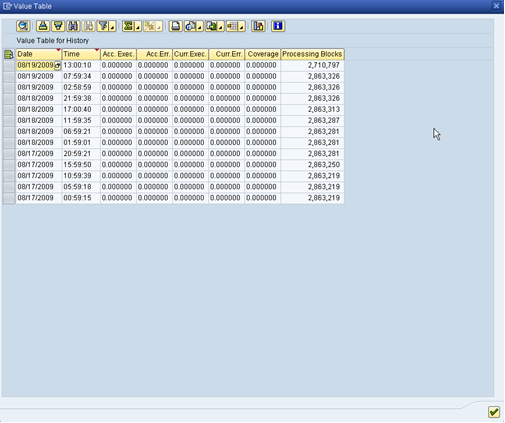505x423 pixels.
Task: Click the blue Information icon
Action: (278, 26)
